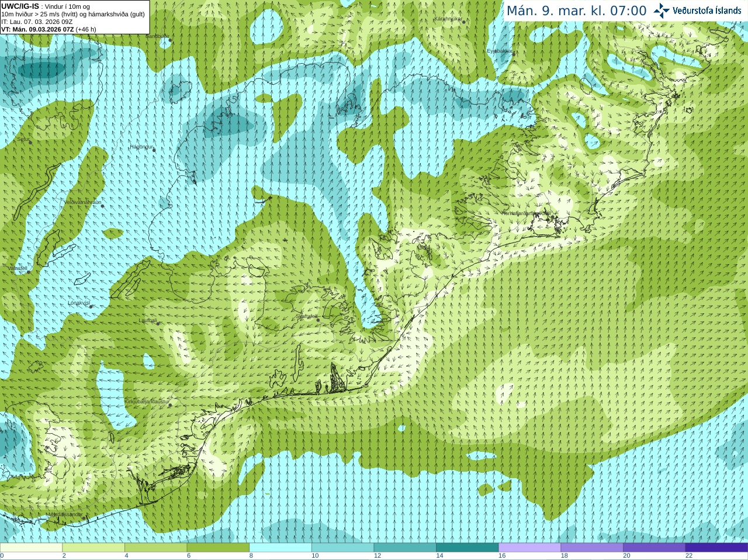Select the Skaftafell station marker
Image resolution: width=748 pixels, height=560 pixels.
[318, 320]
